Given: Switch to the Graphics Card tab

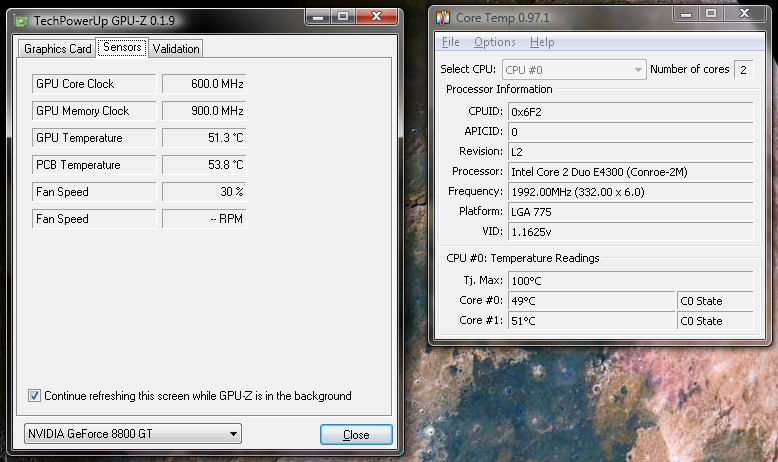Looking at the screenshot, I should tap(58, 49).
